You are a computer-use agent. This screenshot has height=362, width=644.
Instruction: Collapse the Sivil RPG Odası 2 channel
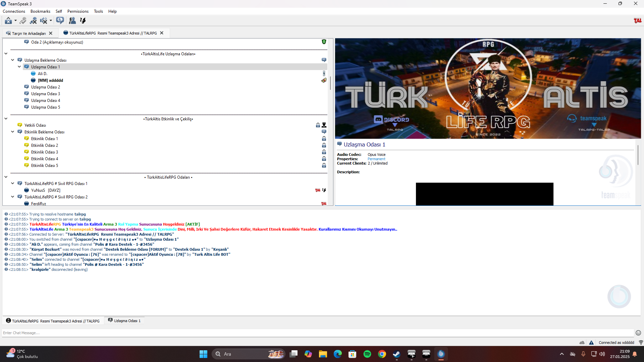pos(13,197)
